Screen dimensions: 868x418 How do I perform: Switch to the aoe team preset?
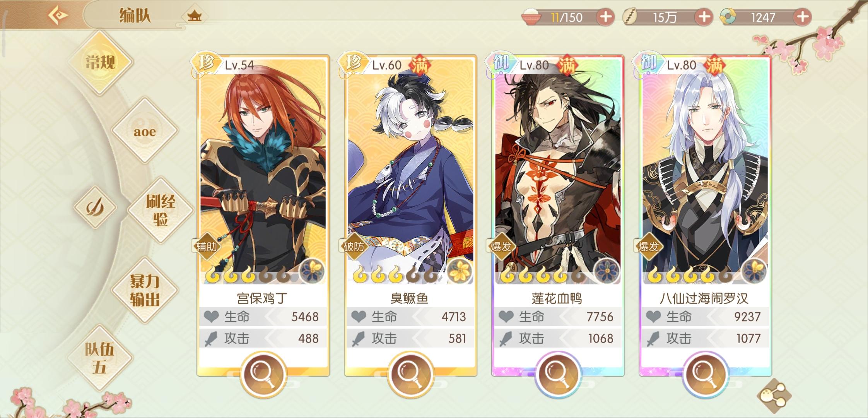click(x=145, y=131)
